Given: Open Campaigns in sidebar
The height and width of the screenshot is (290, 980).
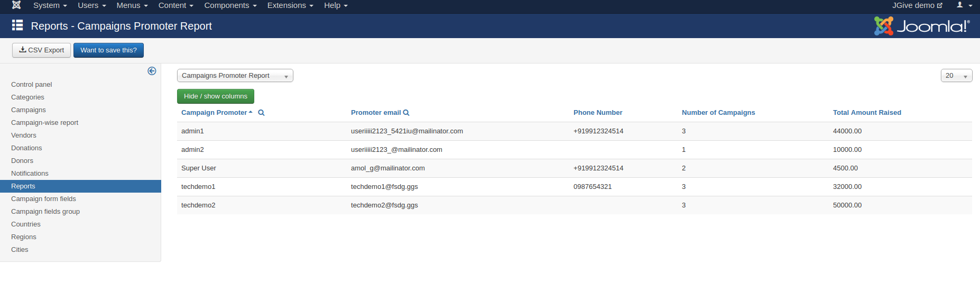Looking at the screenshot, I should (x=29, y=110).
